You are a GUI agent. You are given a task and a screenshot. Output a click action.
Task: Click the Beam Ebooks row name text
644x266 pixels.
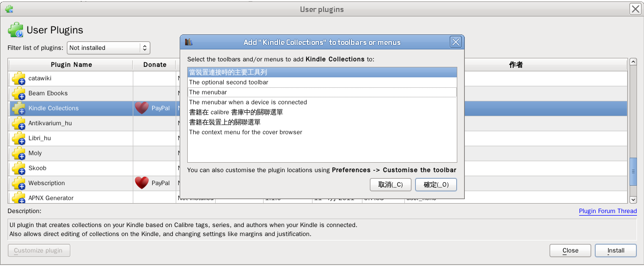tap(48, 93)
